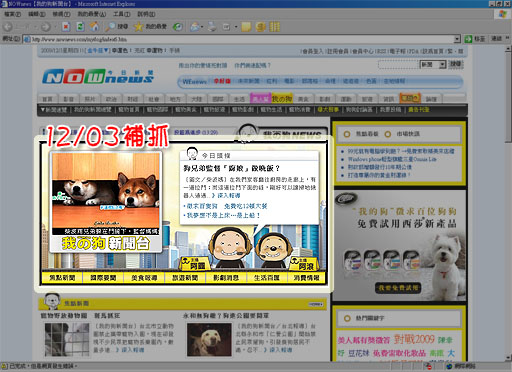This screenshot has width=512, height=372.
Task: Click the 免費吃12樣大餐 link
Action: click(x=246, y=206)
